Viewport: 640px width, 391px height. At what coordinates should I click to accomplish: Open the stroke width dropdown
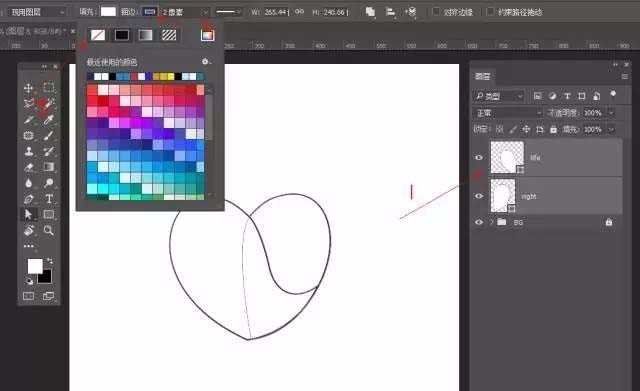186,12
